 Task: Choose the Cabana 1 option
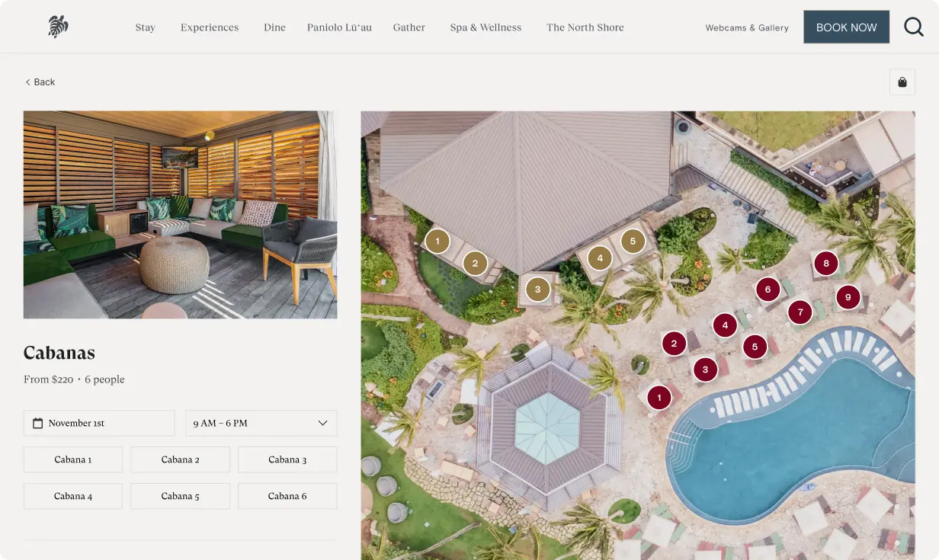click(73, 459)
